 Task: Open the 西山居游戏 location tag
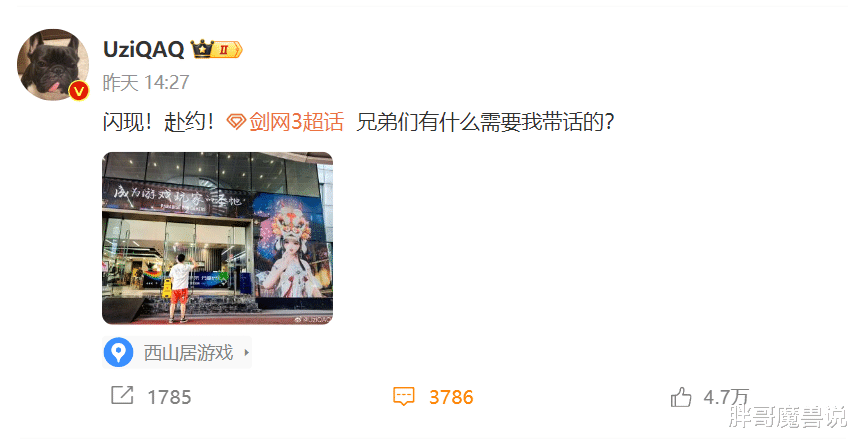click(x=177, y=352)
